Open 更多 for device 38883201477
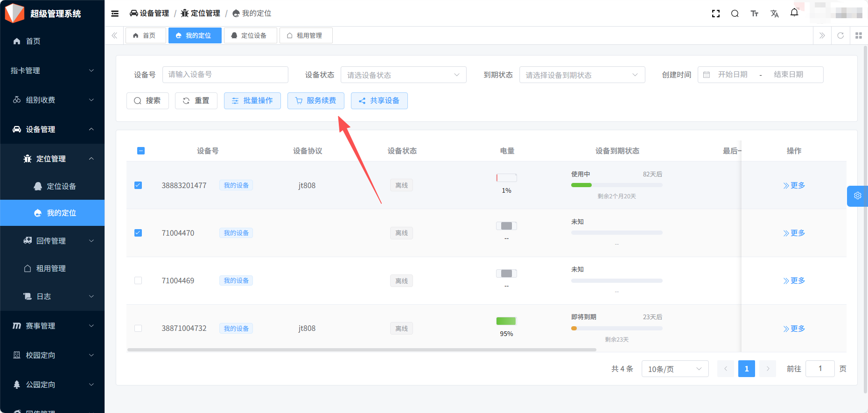 794,185
